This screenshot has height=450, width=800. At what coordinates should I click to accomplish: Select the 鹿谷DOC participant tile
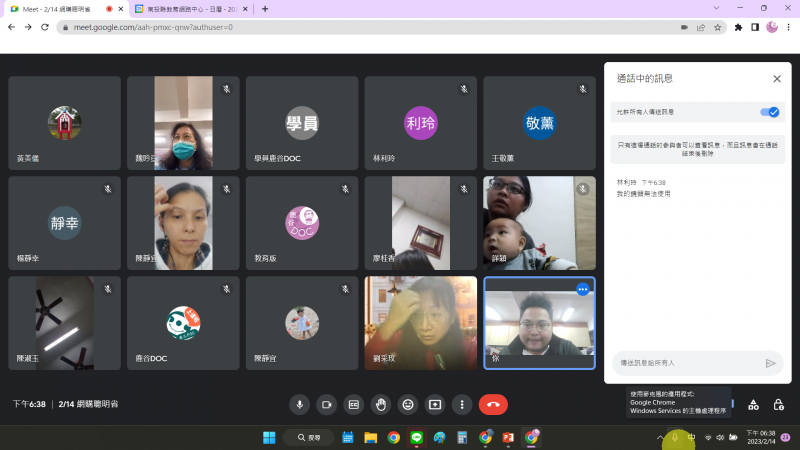point(183,323)
